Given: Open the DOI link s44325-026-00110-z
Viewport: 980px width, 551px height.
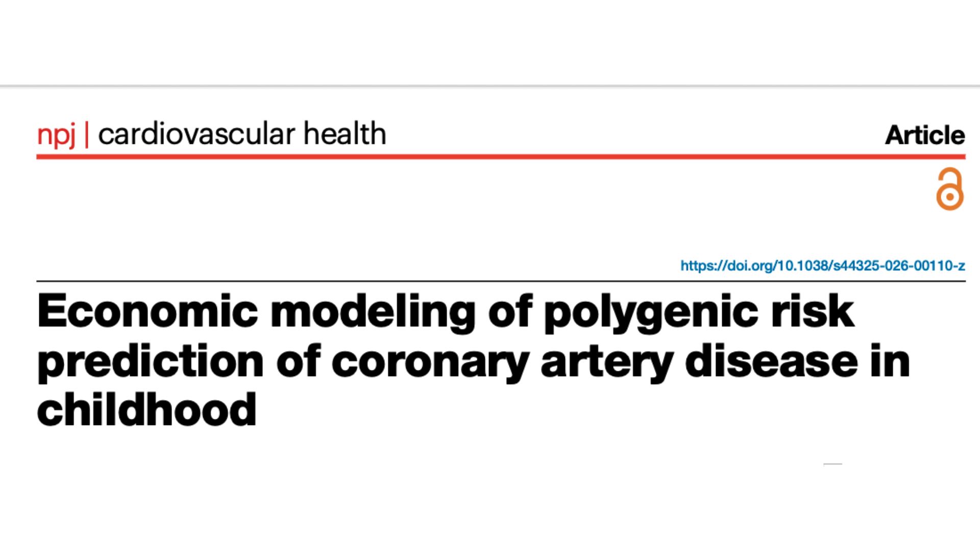Looking at the screenshot, I should [823, 265].
